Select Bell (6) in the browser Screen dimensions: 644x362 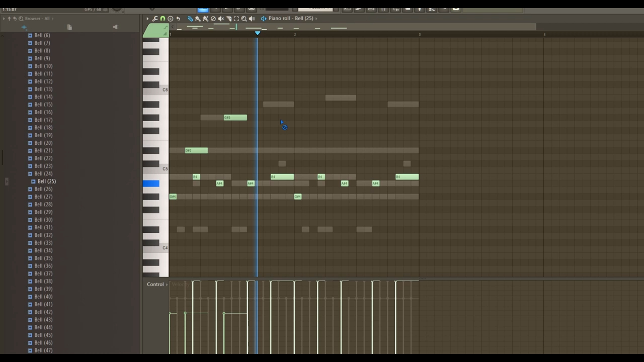pyautogui.click(x=42, y=35)
